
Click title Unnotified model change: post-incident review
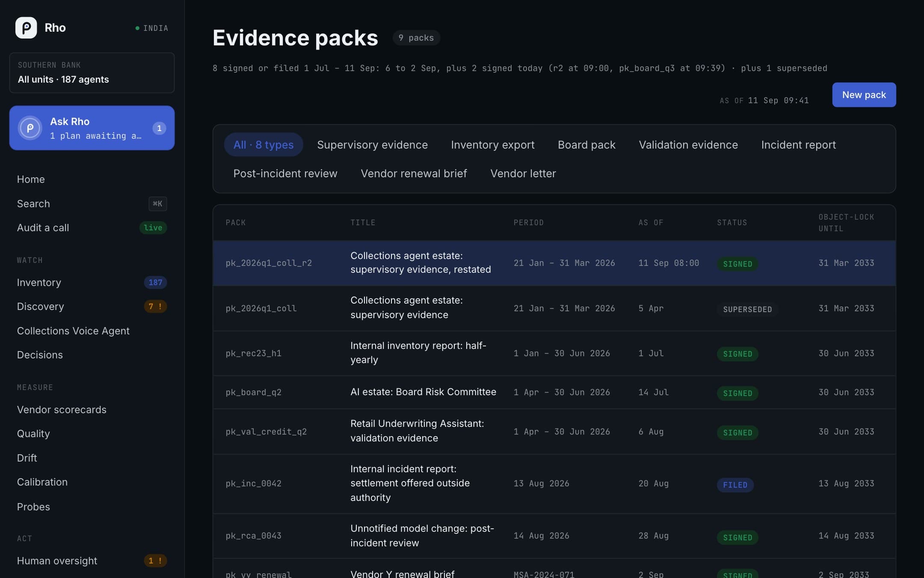(x=422, y=536)
